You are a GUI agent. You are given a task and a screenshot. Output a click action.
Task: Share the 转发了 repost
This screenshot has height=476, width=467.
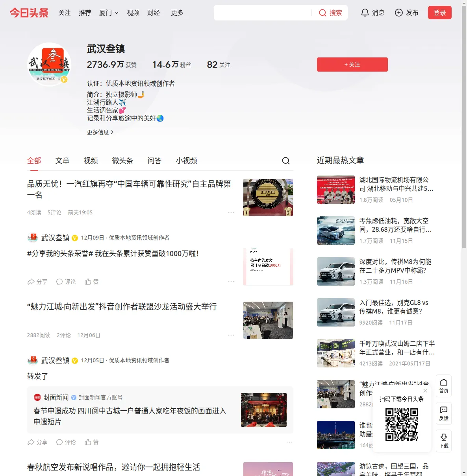(37, 442)
